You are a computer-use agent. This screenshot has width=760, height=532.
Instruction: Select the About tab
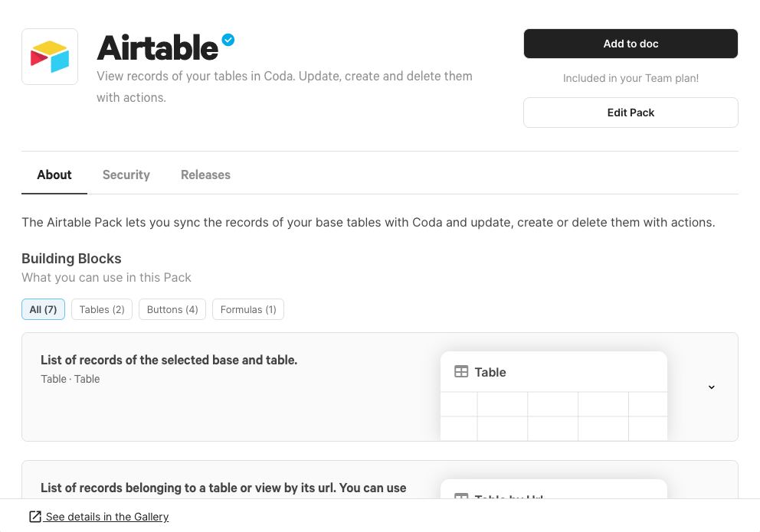[x=54, y=175]
